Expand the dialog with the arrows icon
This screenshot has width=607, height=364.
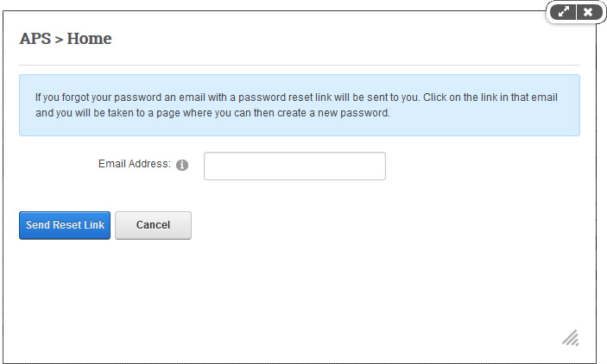pyautogui.click(x=563, y=12)
